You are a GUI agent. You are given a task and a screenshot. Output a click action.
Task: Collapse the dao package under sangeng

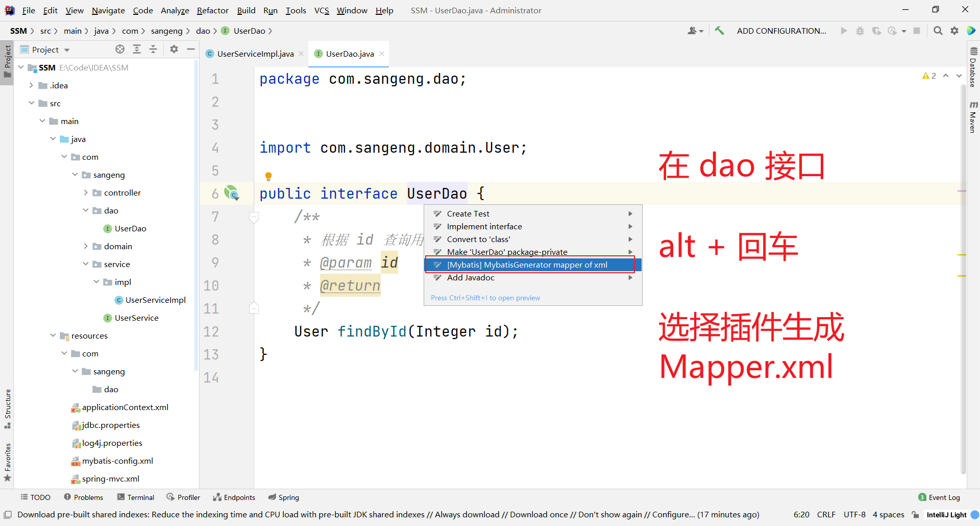pos(86,210)
